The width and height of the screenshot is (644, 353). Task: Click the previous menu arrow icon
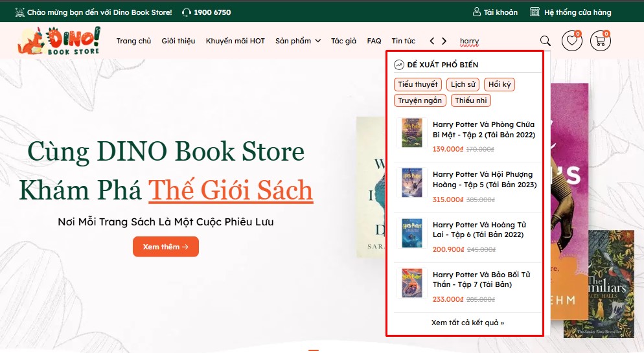(x=431, y=41)
